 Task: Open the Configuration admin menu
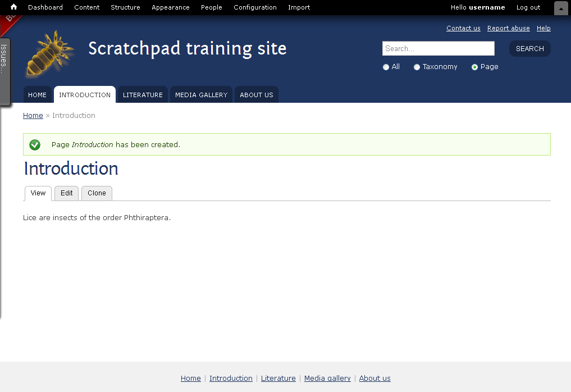pyautogui.click(x=255, y=7)
